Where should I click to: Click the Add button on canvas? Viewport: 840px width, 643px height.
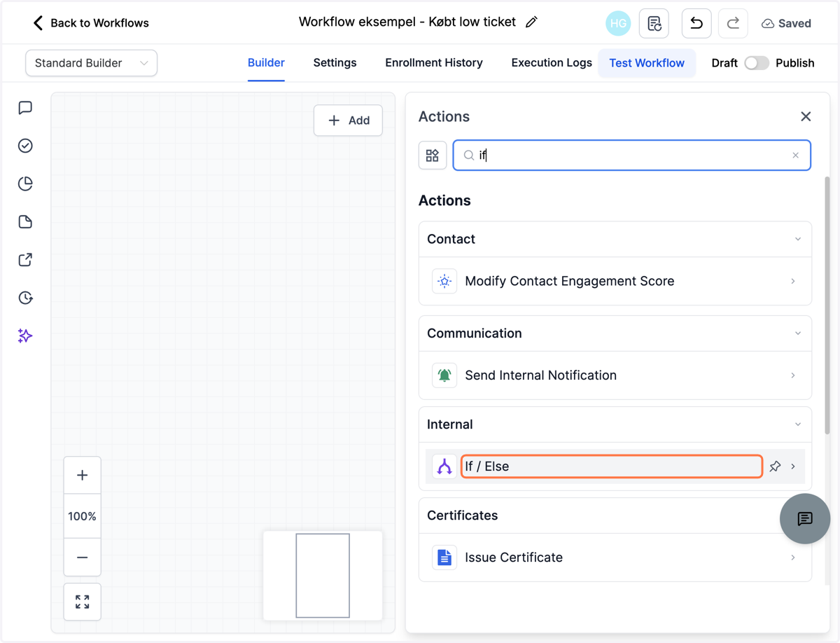tap(348, 120)
